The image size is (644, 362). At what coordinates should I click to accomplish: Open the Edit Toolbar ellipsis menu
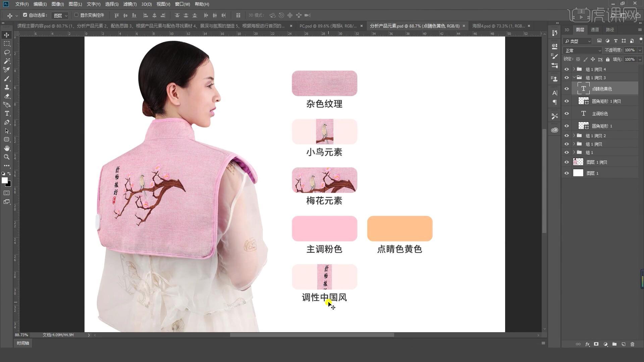coord(7,166)
